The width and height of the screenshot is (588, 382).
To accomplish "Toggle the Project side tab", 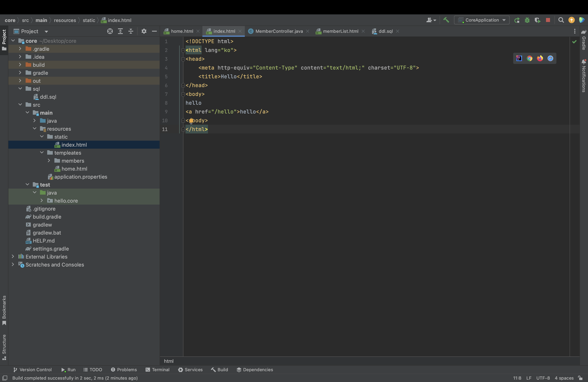I will point(4,40).
